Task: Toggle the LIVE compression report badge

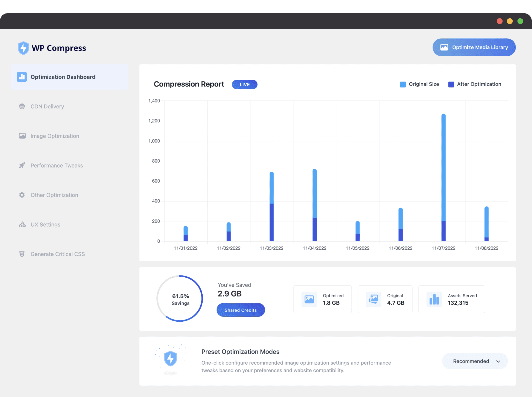Action: [245, 84]
